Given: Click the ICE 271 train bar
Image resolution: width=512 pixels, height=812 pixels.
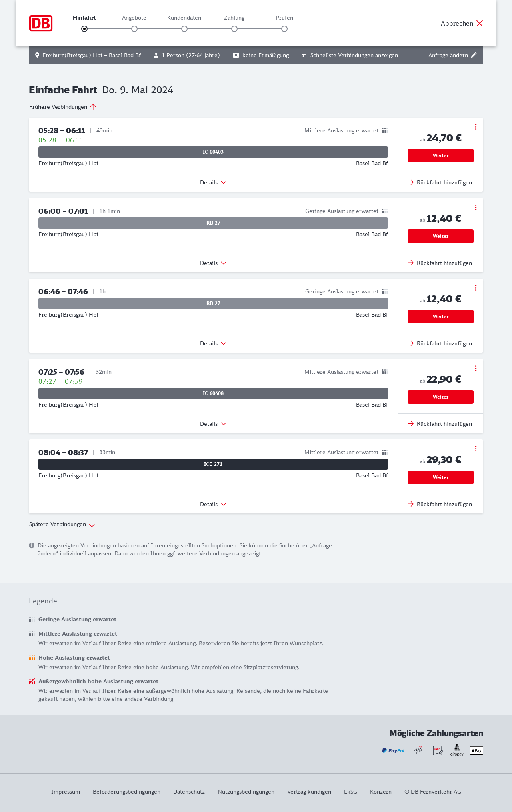Looking at the screenshot, I should point(213,464).
